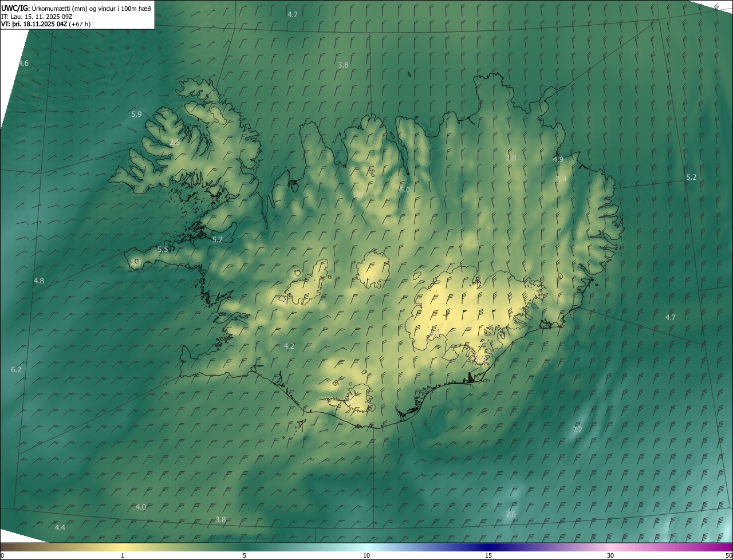Click the 7.6 value label over the sea
This screenshot has height=560, width=733.
511,515
